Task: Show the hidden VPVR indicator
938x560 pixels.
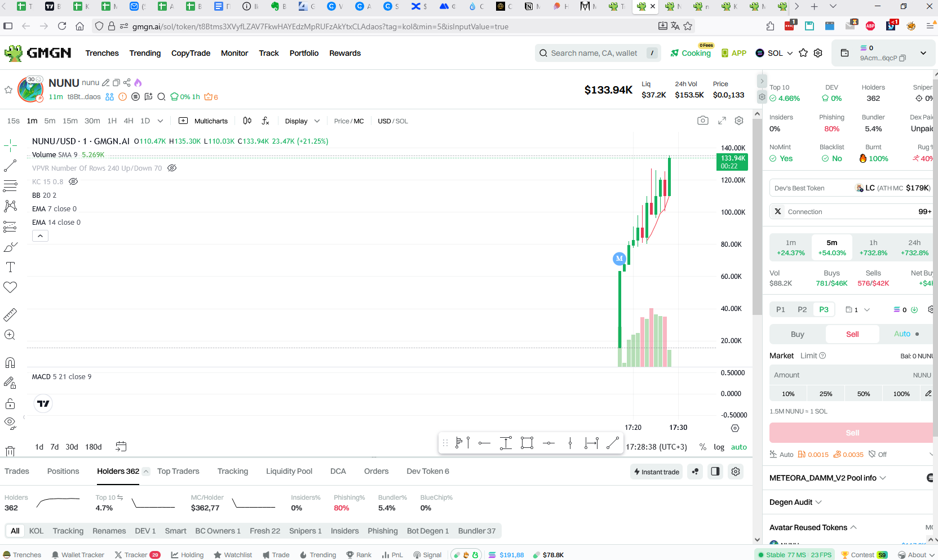Action: (172, 168)
